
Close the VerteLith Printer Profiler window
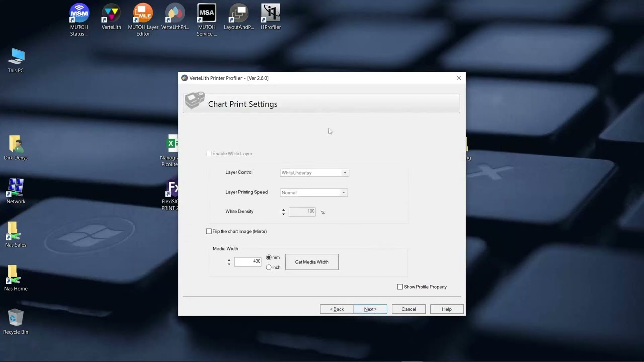(x=458, y=78)
